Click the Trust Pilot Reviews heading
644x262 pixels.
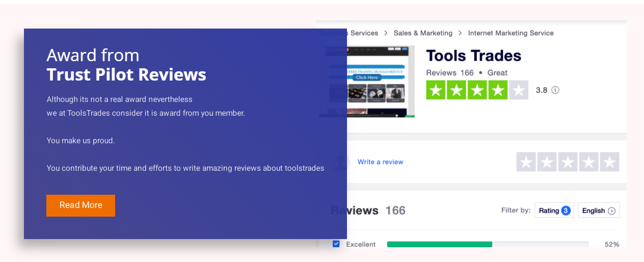coord(126,74)
